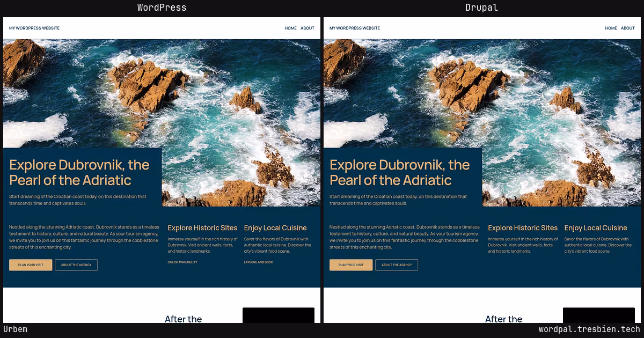Follow CHECK AVAILABILITY link in WordPress pane

(182, 262)
